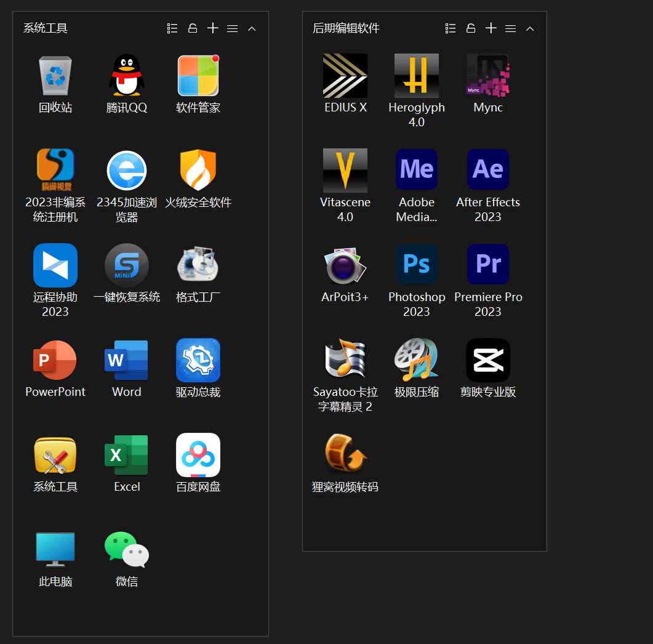
Task: Open Sayatoo卡拉字幕精灵 2 icon
Action: (345, 359)
